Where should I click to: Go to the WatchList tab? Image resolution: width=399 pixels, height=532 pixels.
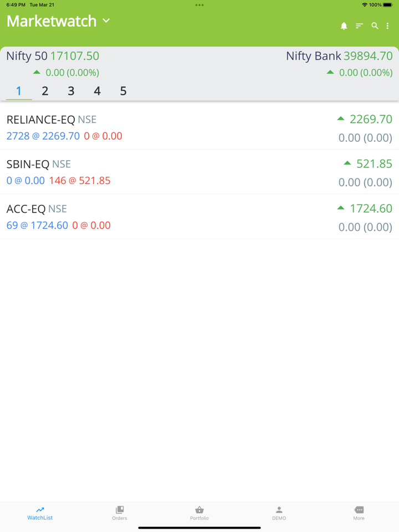pyautogui.click(x=40, y=513)
